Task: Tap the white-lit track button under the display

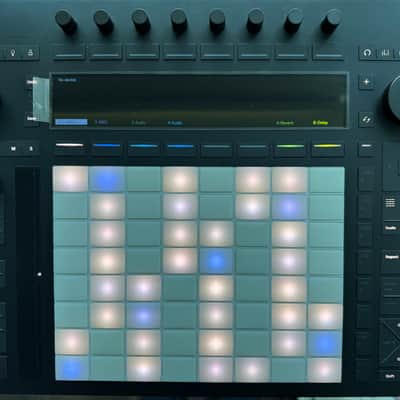Action: [70, 148]
